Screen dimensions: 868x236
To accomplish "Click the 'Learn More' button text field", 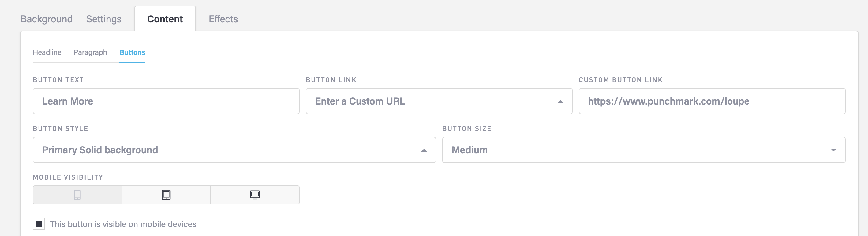I will [x=166, y=101].
